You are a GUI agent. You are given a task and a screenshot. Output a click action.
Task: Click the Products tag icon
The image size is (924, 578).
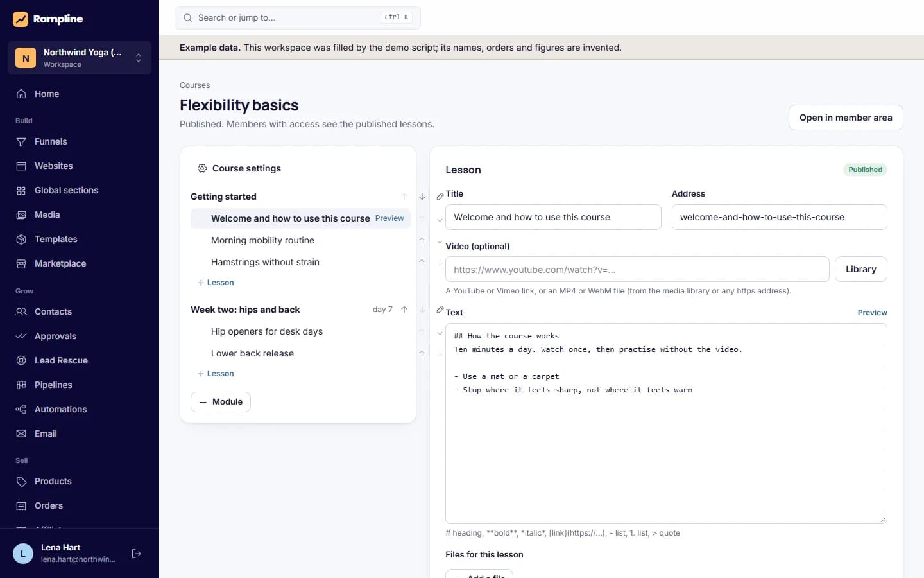21,481
